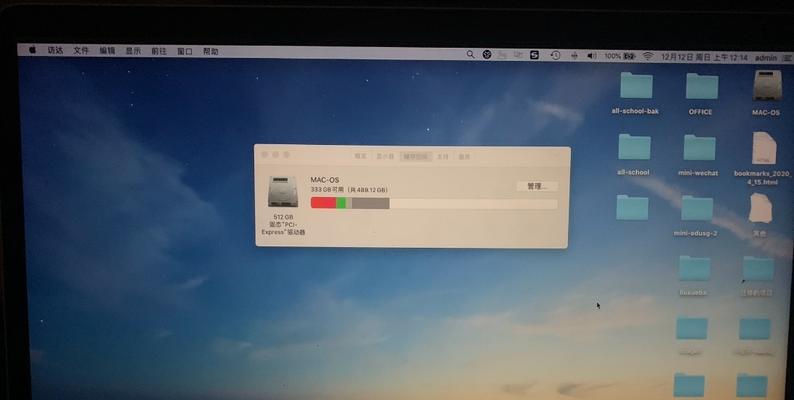Click the red segment of storage bar

coord(324,203)
